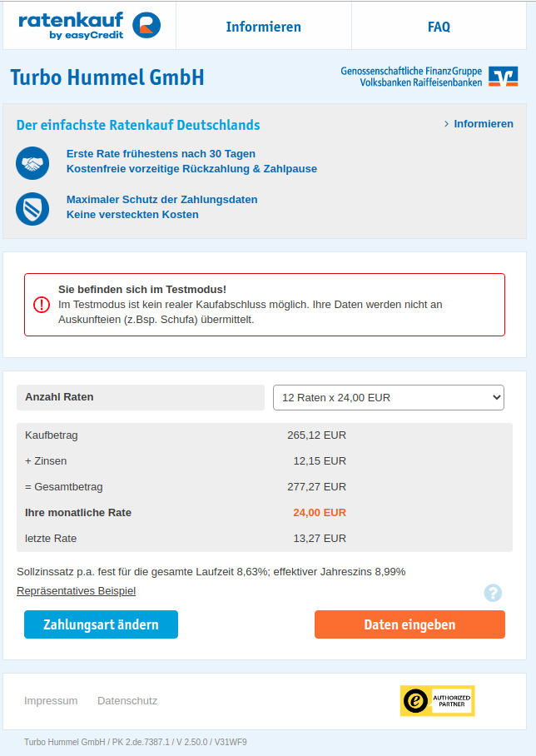The height and width of the screenshot is (756, 536).
Task: Click the ratenkauf by easyCredit logo
Action: [x=89, y=26]
